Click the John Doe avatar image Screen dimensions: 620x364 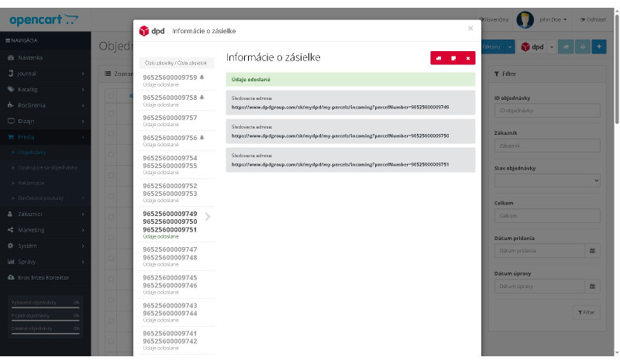pyautogui.click(x=525, y=19)
